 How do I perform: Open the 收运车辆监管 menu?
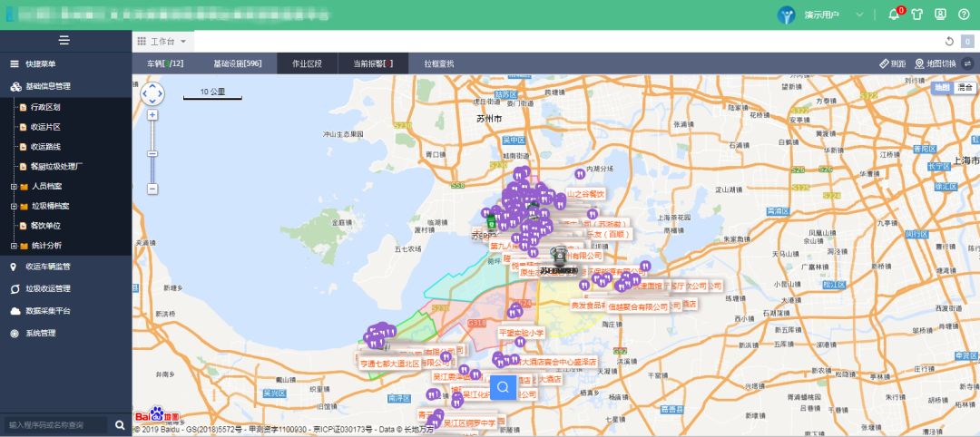(60, 267)
